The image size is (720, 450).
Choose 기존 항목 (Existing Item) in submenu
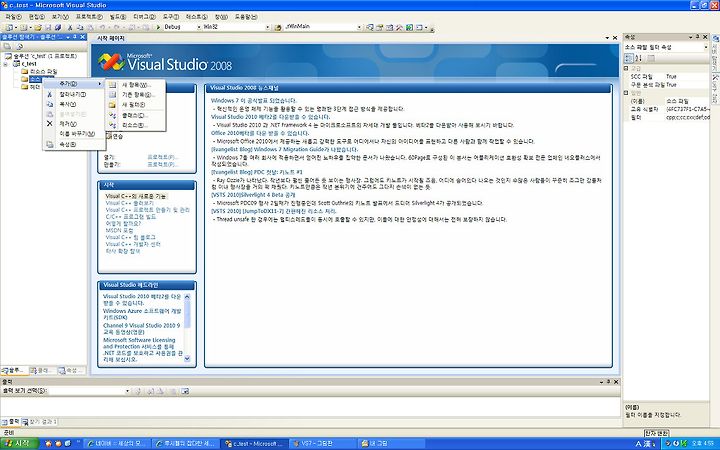(136, 95)
